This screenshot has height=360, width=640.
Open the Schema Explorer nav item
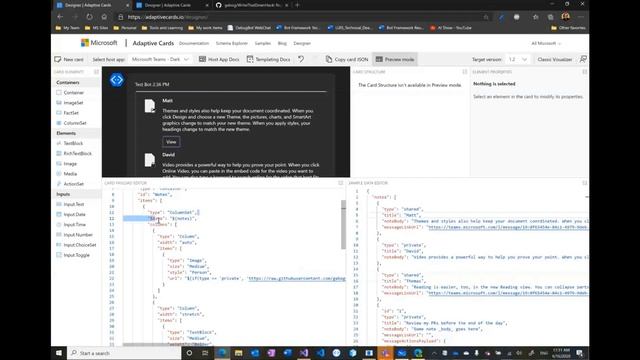[231, 43]
